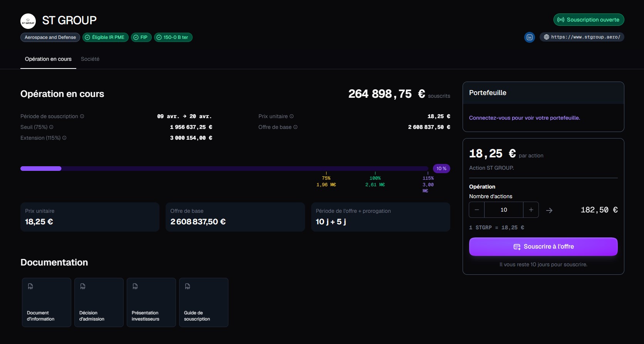The width and height of the screenshot is (644, 344).
Task: Open the Guide de souscription PDF
Action: (x=204, y=302)
